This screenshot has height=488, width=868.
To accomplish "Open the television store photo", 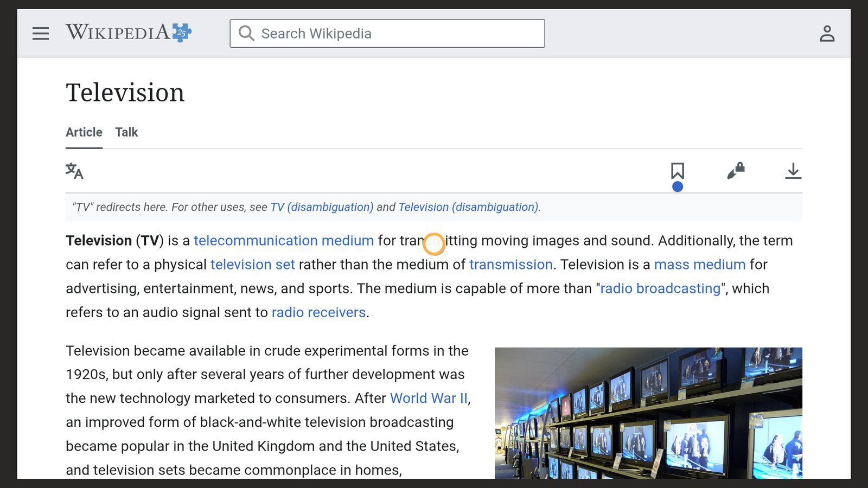I will [x=648, y=413].
